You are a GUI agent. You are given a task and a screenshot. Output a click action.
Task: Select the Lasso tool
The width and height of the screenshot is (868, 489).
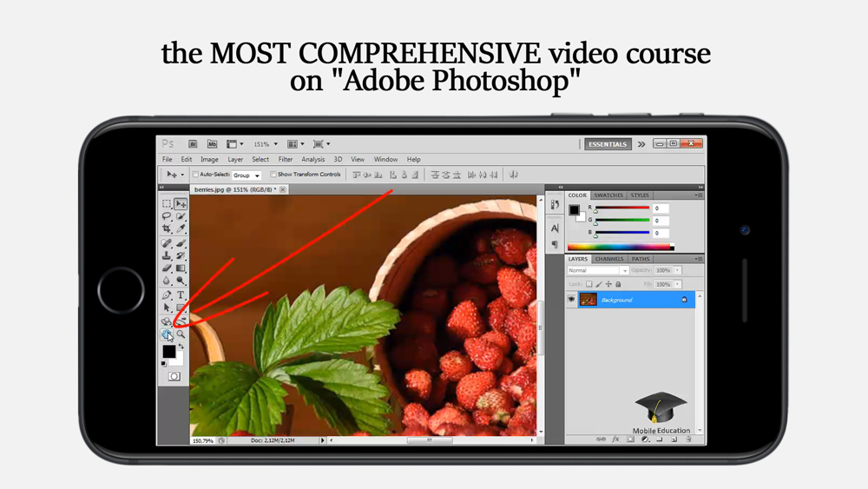coord(166,216)
